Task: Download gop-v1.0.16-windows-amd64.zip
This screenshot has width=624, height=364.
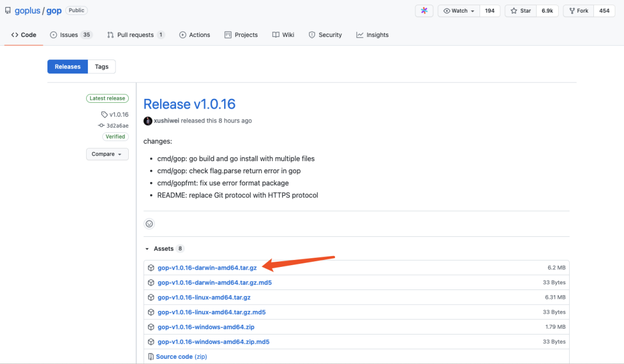Action: 206,327
